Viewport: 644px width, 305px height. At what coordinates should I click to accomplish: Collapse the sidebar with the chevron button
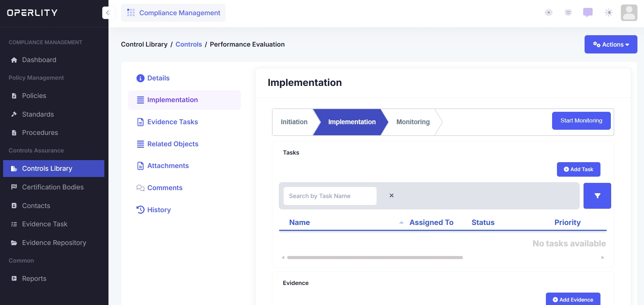click(108, 13)
